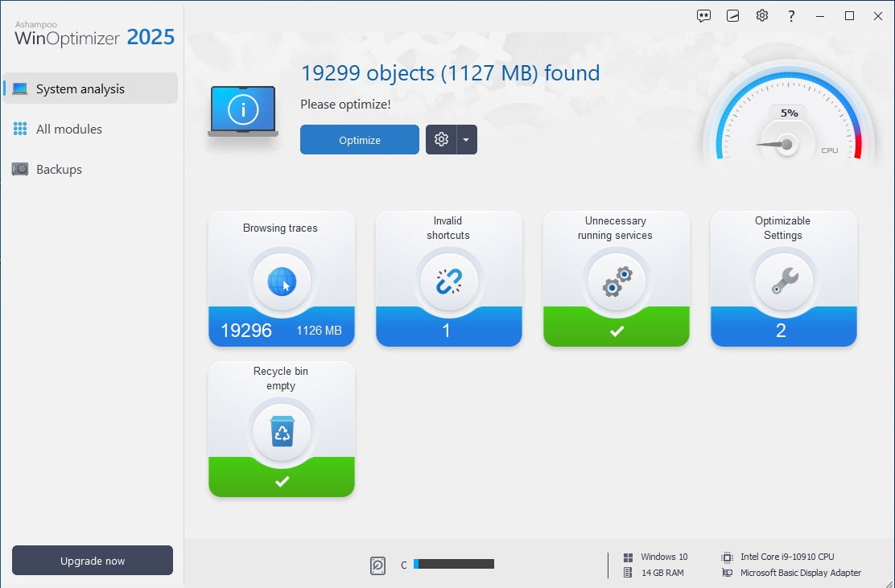
Task: Open the System analysis section
Action: 90,88
